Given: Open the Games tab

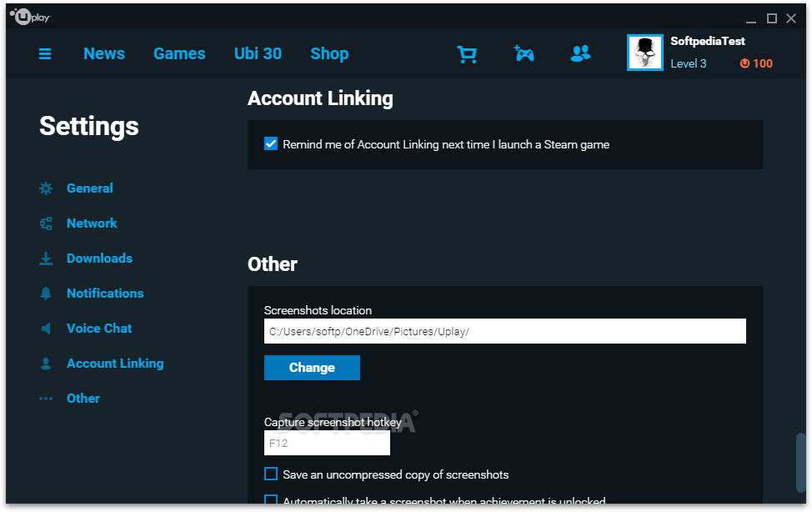Looking at the screenshot, I should coord(179,53).
